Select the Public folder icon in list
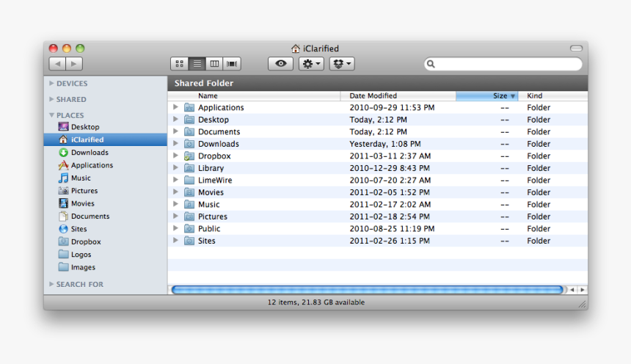 (x=189, y=228)
